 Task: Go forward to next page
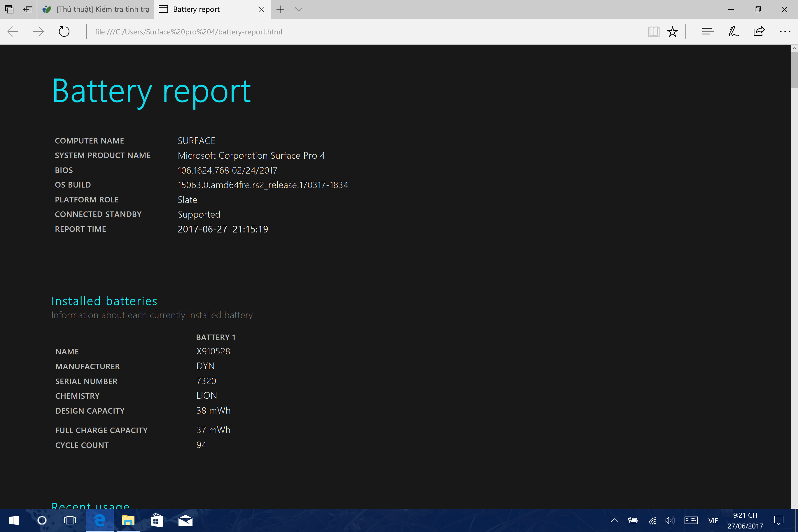38,32
